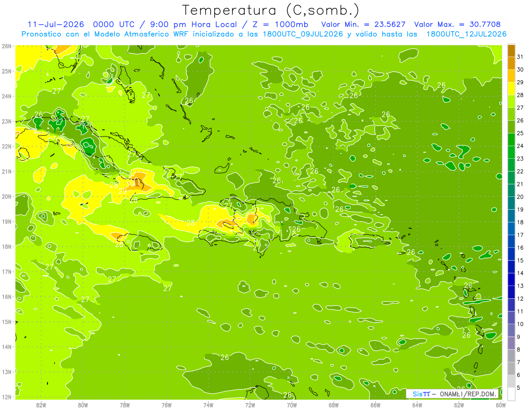
Task: Select the 'Z = 1000mb' level label
Action: [279, 24]
